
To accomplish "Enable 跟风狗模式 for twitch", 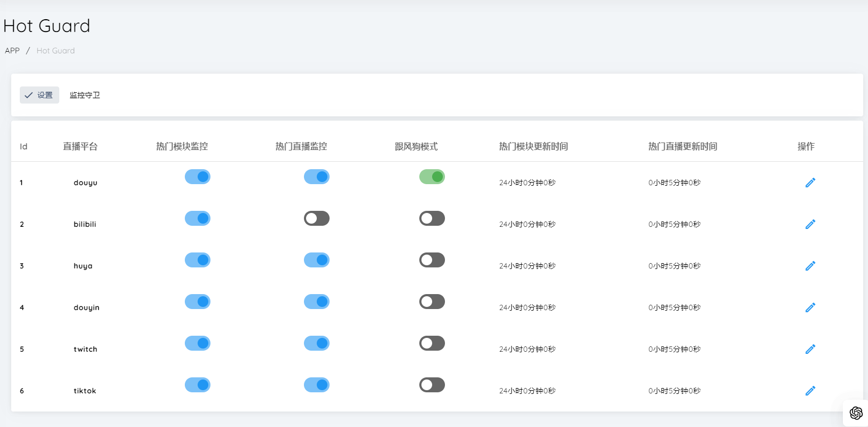I will tap(432, 343).
